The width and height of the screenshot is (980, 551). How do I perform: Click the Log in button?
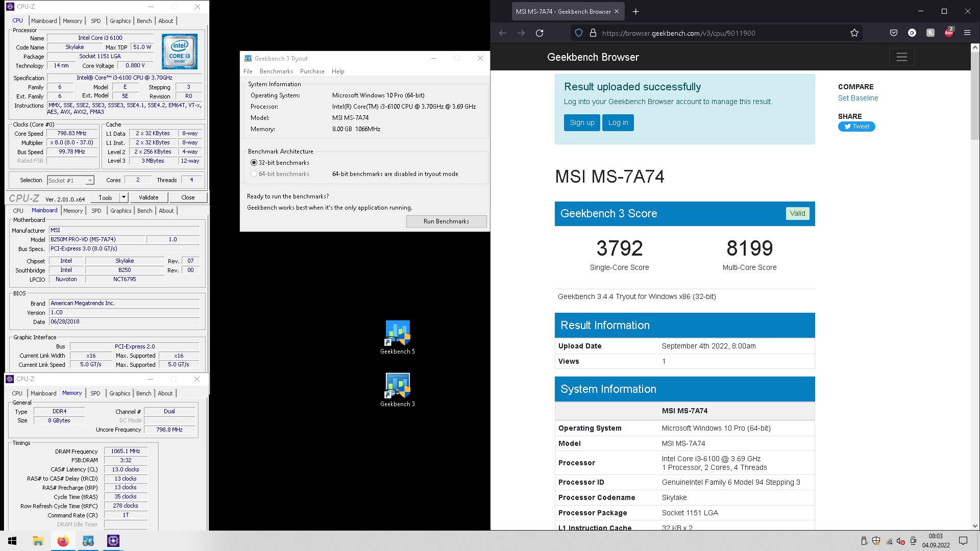pos(618,122)
